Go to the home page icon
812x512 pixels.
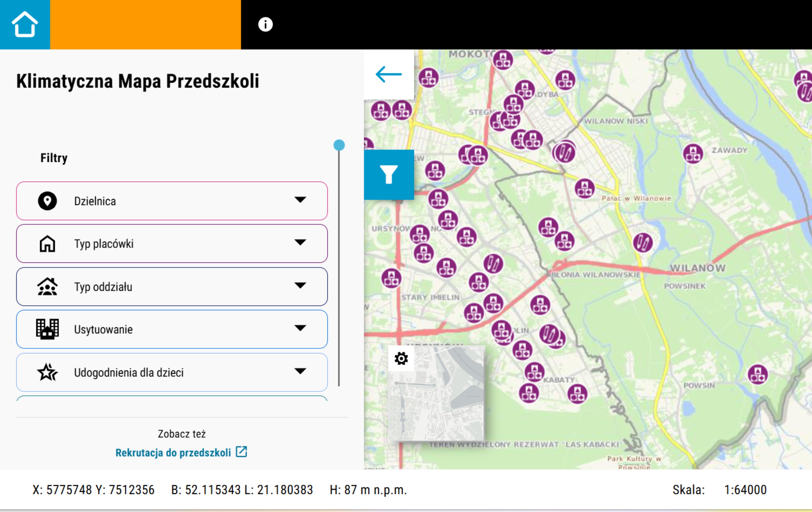click(25, 24)
